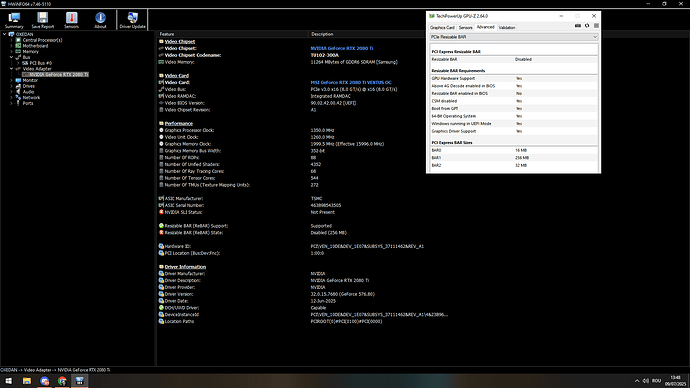Switch to GPU-Z Validation tab

507,28
